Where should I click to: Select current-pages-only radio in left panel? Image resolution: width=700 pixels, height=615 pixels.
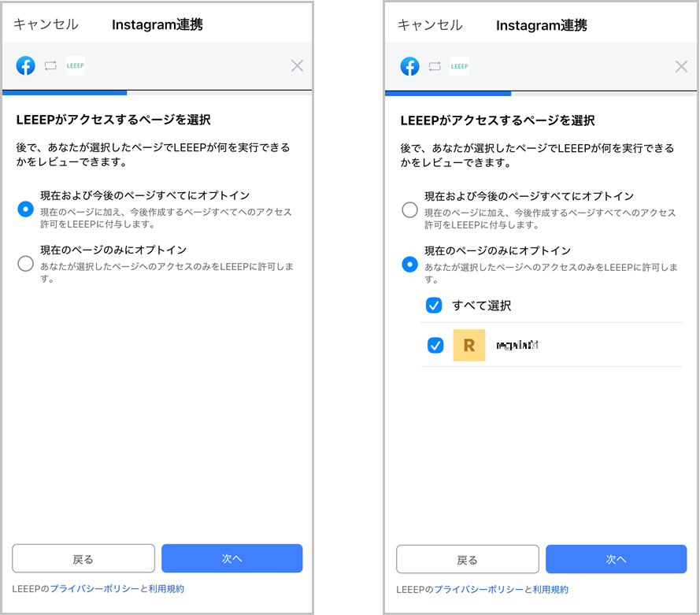(x=25, y=263)
